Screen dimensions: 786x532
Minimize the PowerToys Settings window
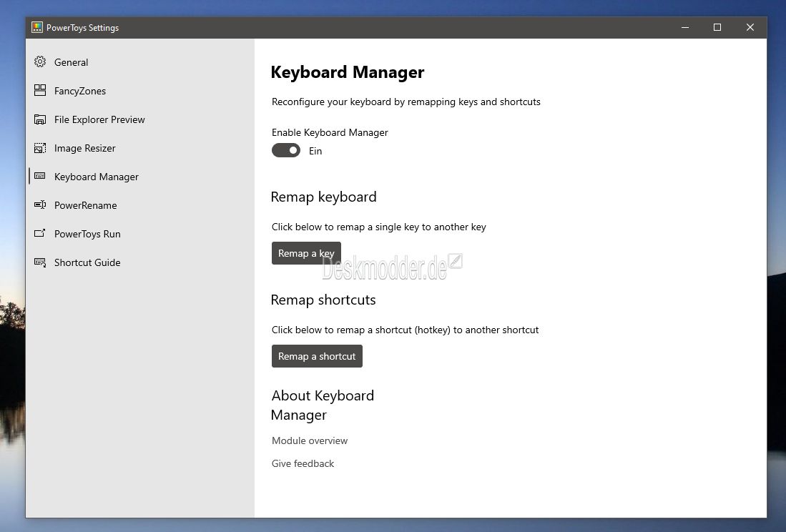685,28
